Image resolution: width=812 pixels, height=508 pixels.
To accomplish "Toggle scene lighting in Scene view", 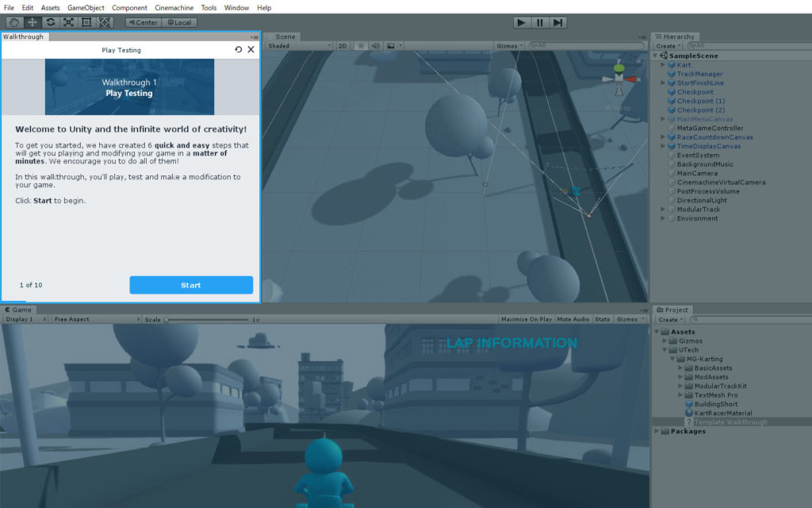I will coord(361,45).
